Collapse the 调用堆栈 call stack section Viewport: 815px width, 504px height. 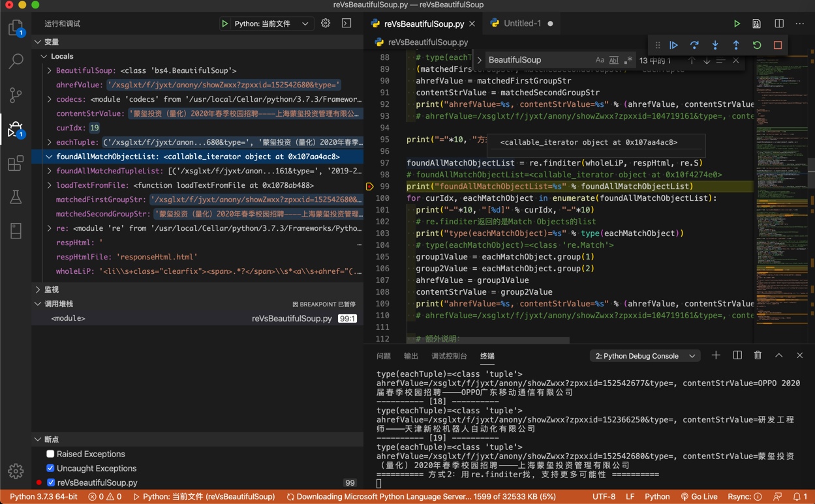(38, 304)
